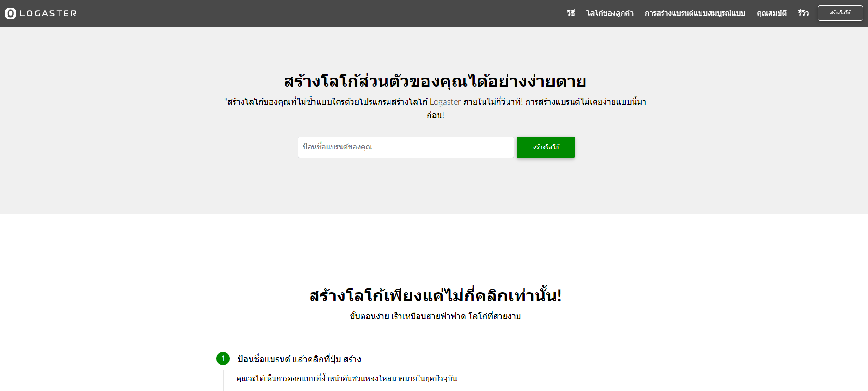Click step text ป้อนชื่อแบรนด์ แล้วคลิกที่ปุ่ม สร้าง

pyautogui.click(x=299, y=359)
